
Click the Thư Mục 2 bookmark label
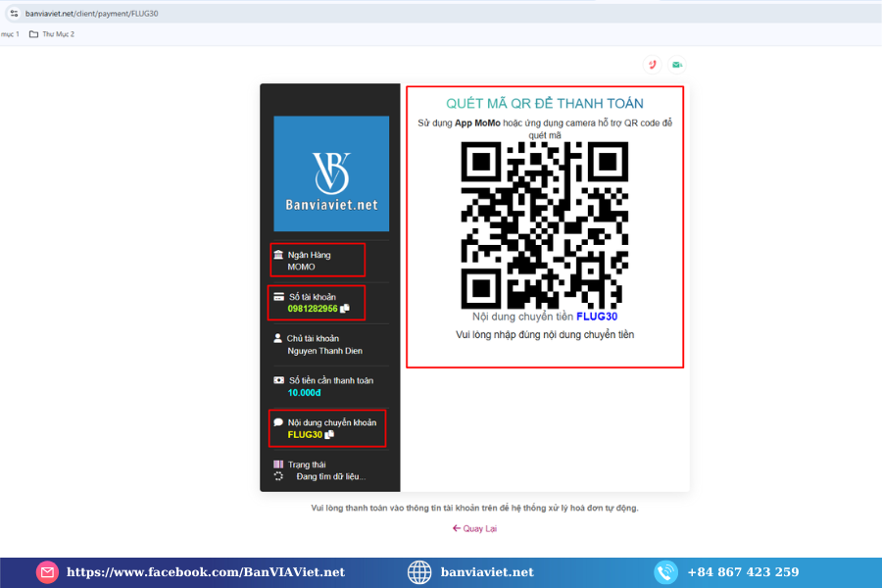pyautogui.click(x=59, y=34)
